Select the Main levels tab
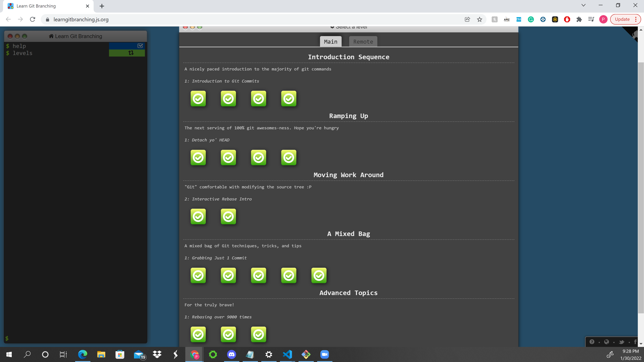644x362 pixels. point(331,41)
